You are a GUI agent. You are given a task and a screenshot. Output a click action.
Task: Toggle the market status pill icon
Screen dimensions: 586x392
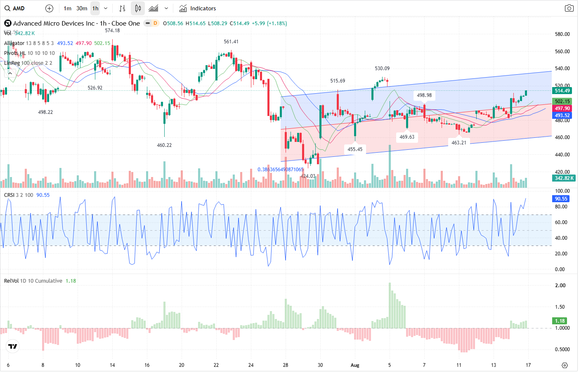point(147,23)
